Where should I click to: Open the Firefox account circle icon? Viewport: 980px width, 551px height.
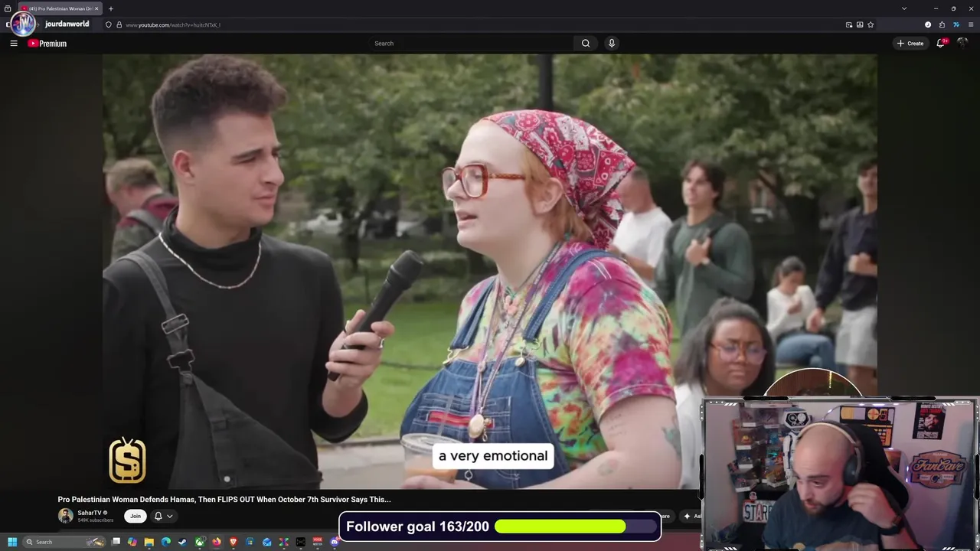(x=928, y=24)
